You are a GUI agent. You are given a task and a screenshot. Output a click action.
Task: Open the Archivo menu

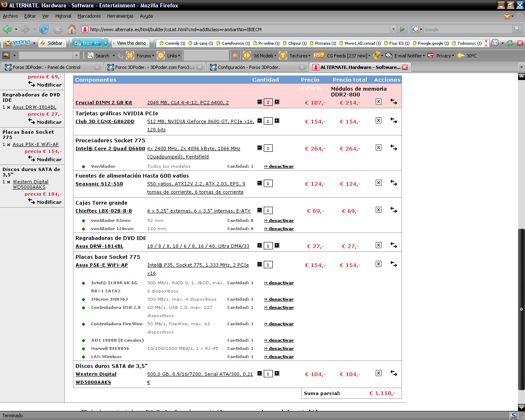tap(10, 16)
